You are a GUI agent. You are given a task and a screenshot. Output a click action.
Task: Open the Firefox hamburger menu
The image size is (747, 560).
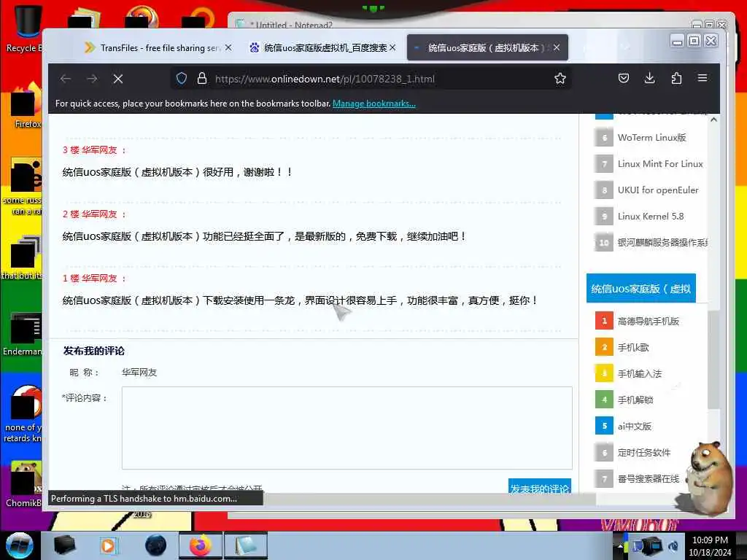point(703,77)
